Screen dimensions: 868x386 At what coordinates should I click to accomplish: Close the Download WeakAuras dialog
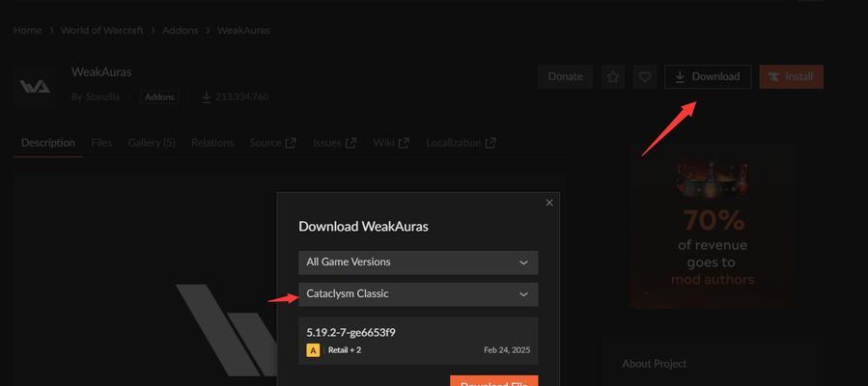click(x=549, y=203)
